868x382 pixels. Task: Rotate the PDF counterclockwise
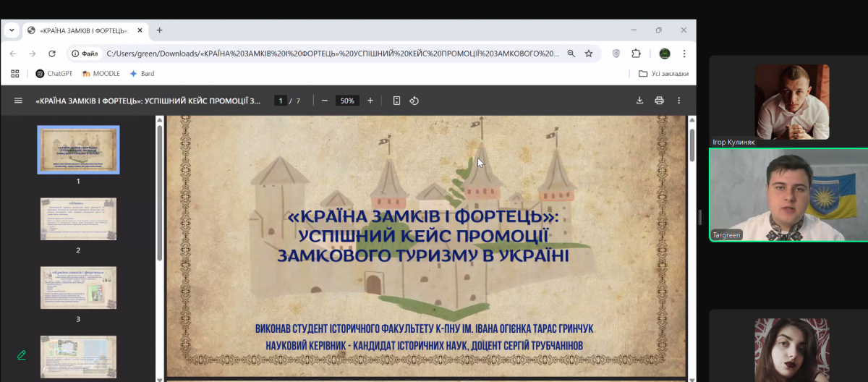tap(414, 101)
